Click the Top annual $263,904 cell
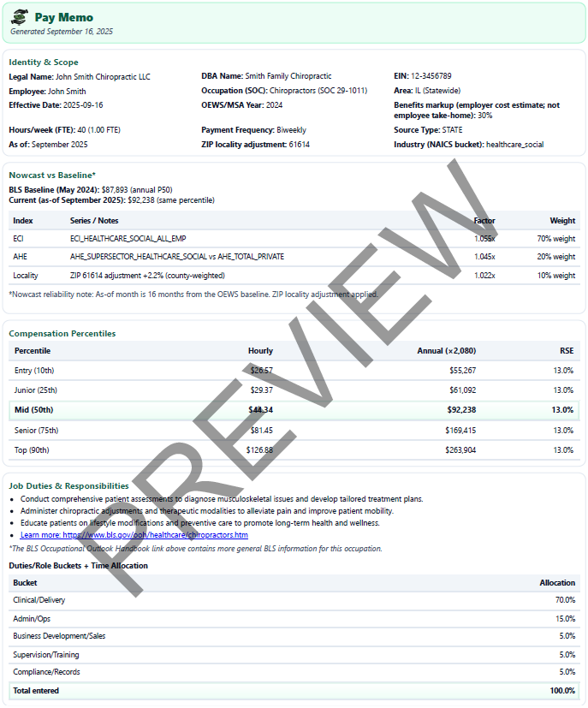The width and height of the screenshot is (588, 708). (460, 450)
